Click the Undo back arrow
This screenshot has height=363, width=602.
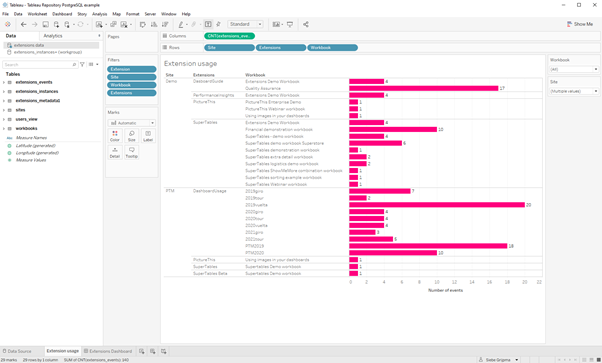23,24
